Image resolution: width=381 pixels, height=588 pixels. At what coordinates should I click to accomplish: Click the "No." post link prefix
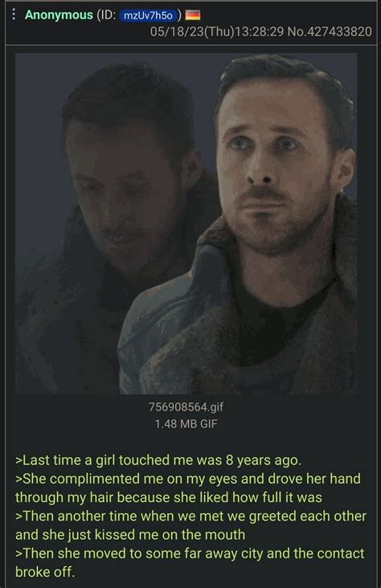click(297, 31)
